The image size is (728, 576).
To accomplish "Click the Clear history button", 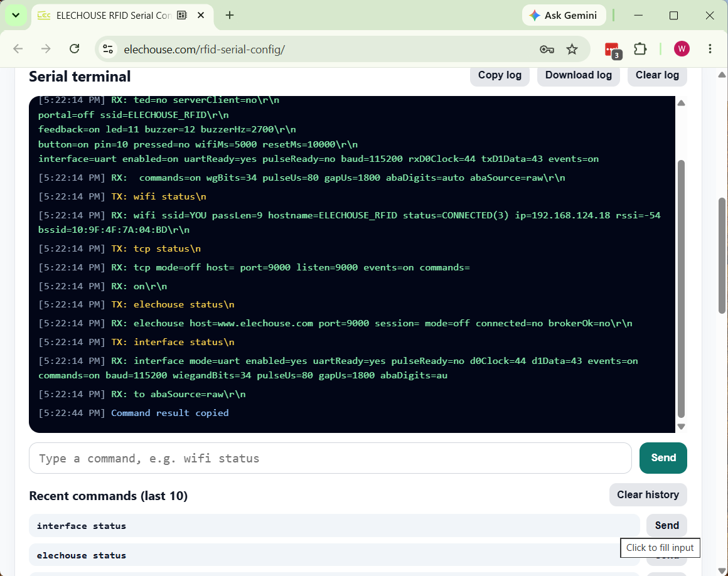I will coord(648,495).
